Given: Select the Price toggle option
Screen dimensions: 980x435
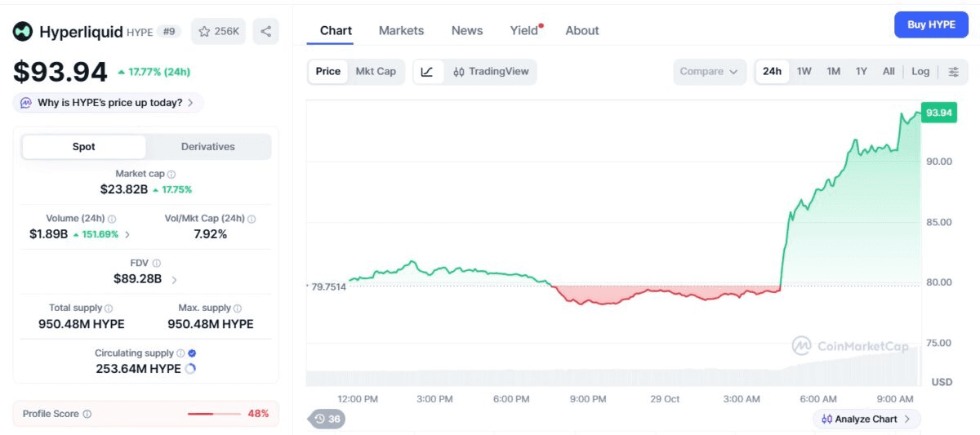Looking at the screenshot, I should [328, 72].
